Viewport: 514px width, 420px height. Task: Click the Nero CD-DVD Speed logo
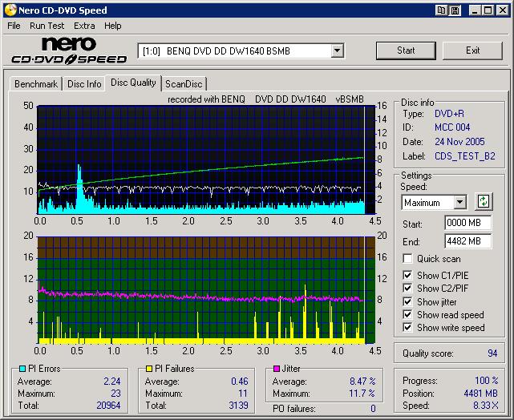[69, 50]
